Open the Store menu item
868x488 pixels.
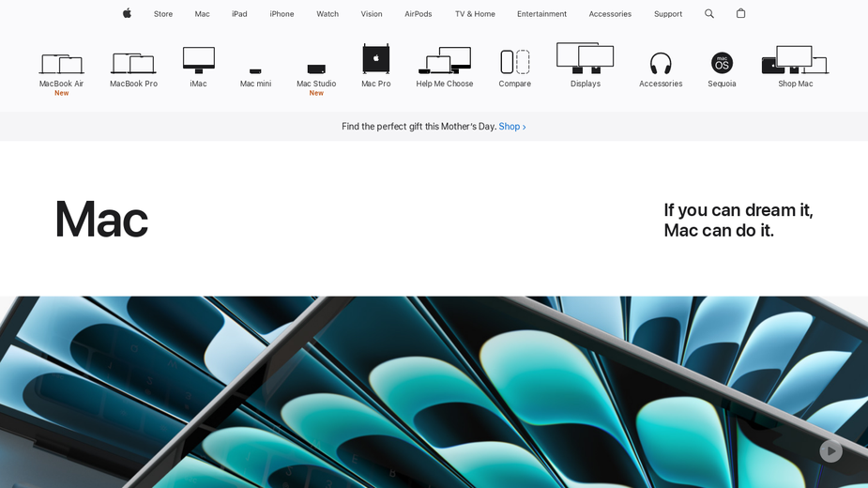click(x=163, y=14)
